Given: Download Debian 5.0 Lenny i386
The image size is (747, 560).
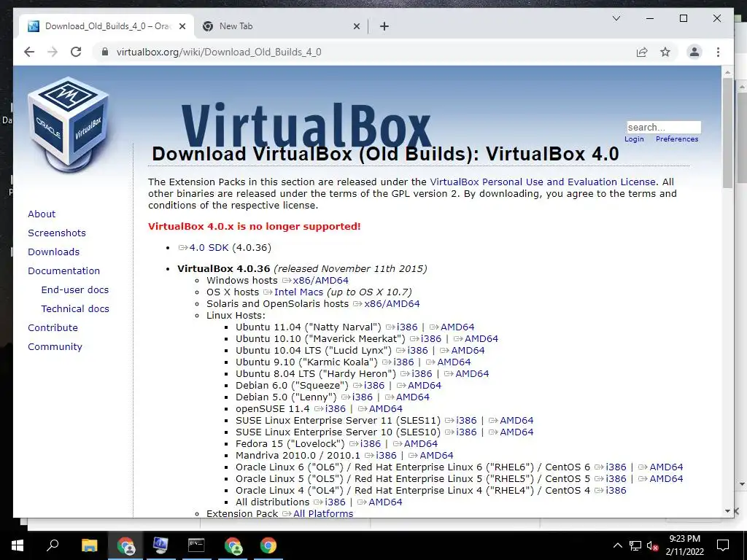Looking at the screenshot, I should pyautogui.click(x=362, y=397).
